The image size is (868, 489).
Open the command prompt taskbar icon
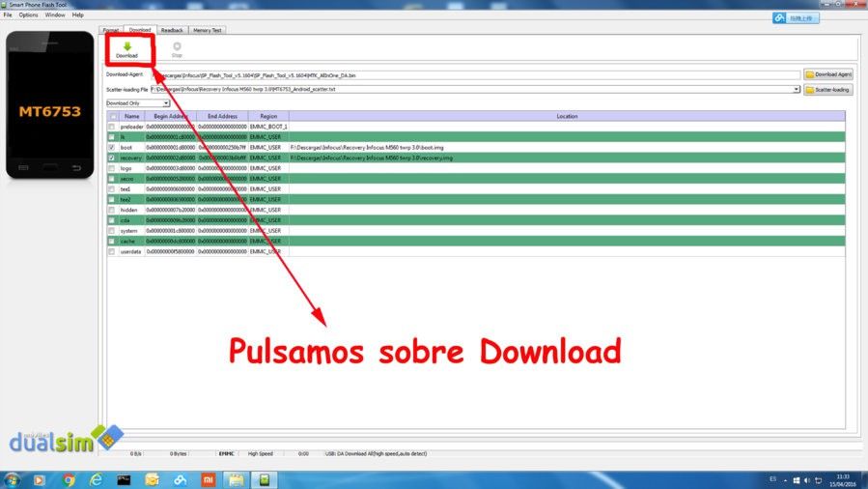pyautogui.click(x=124, y=480)
